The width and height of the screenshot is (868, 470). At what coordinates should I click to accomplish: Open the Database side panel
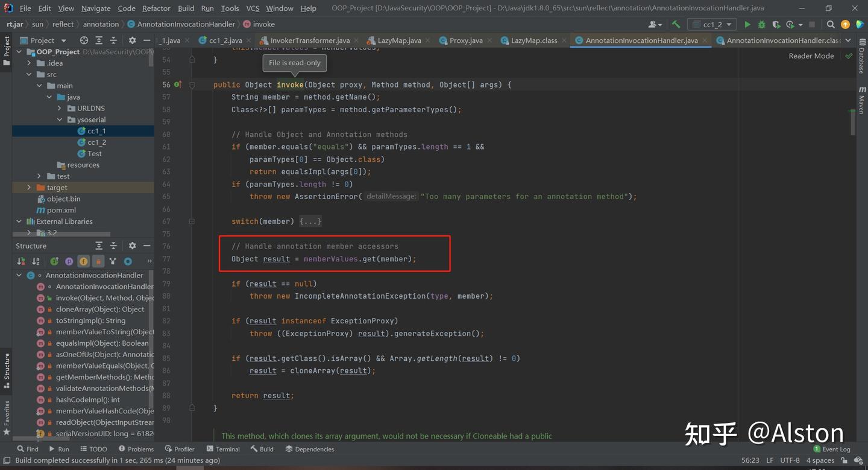(862, 57)
